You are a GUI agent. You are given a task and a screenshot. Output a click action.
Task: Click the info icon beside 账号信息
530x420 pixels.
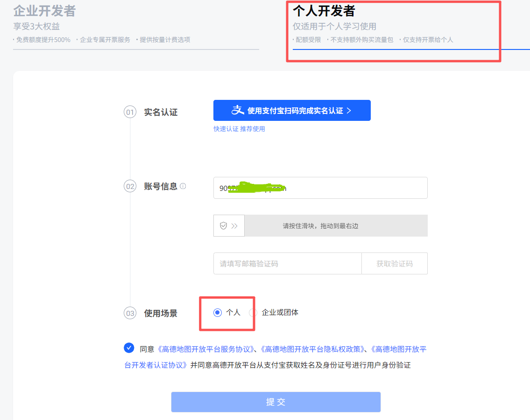(183, 186)
